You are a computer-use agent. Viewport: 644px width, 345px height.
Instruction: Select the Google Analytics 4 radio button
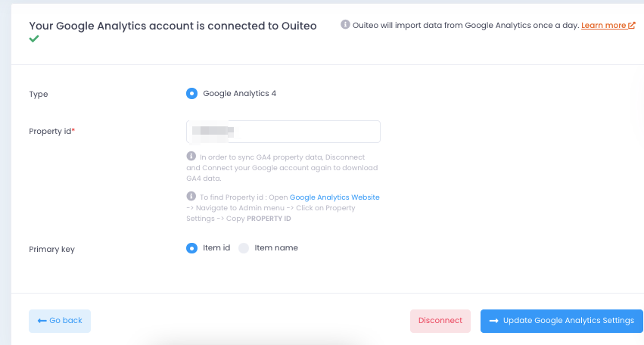coord(191,94)
